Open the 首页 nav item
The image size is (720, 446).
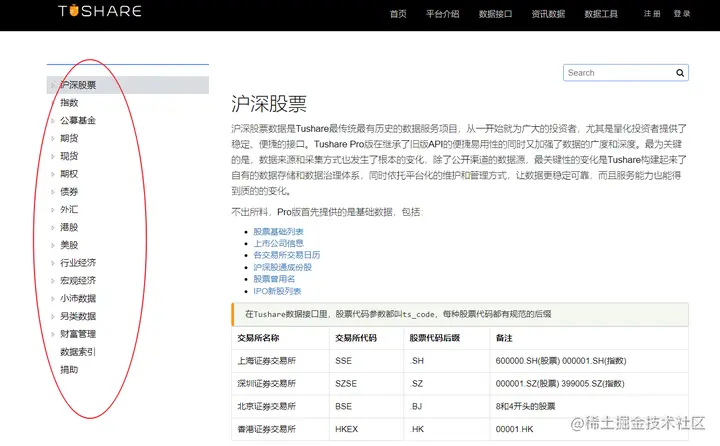(x=398, y=14)
